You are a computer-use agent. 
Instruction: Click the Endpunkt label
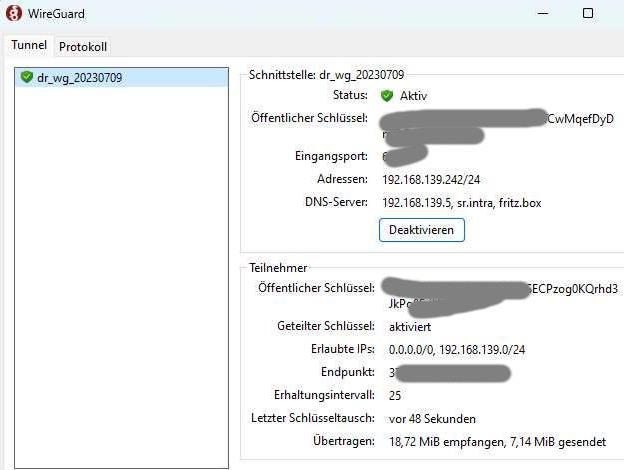348,372
